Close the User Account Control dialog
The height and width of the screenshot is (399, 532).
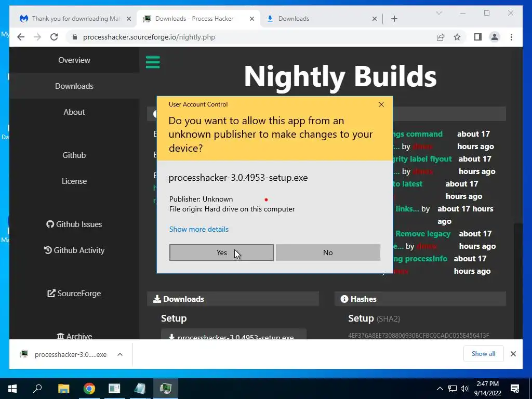point(381,104)
